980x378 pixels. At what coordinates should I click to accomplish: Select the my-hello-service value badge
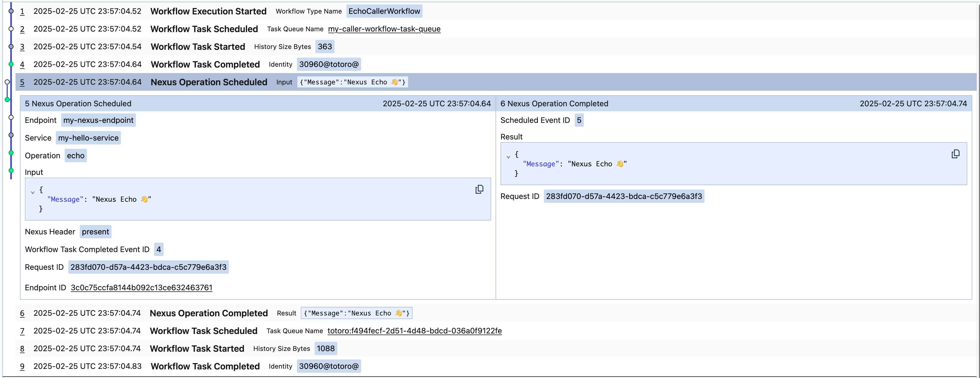[88, 138]
